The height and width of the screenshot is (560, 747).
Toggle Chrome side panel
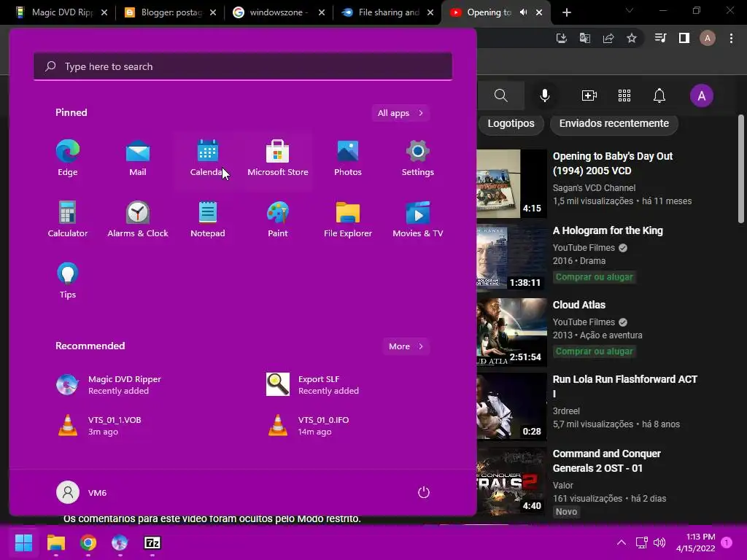coord(684,38)
